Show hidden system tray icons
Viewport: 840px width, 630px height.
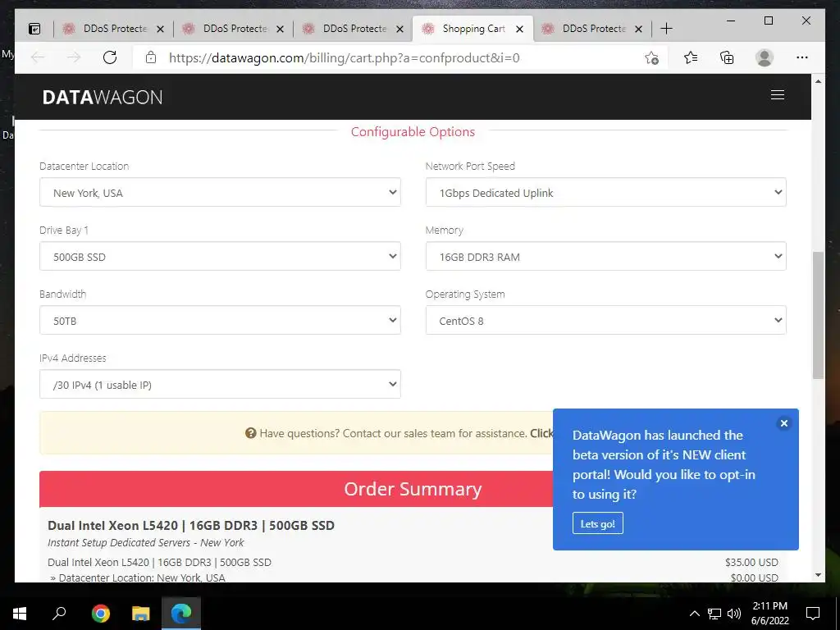click(x=694, y=614)
